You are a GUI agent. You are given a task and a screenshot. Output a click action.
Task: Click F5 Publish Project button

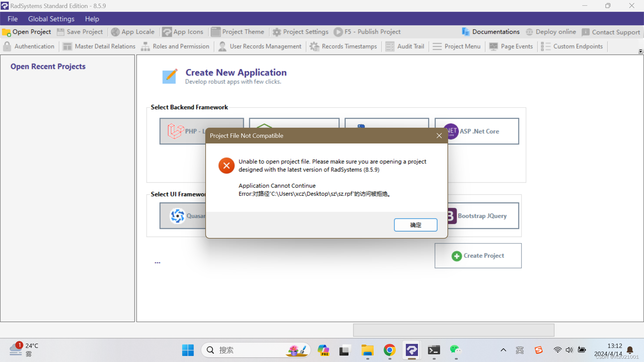(x=367, y=32)
